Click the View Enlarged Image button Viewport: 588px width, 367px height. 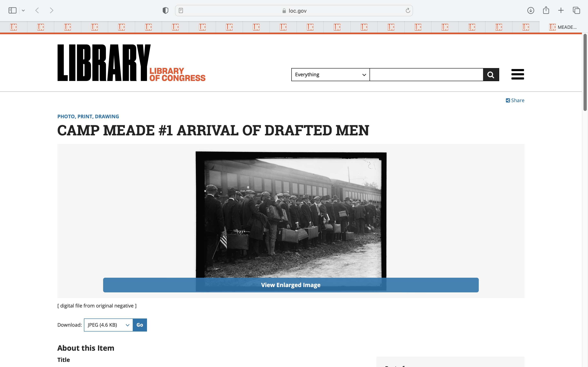(x=291, y=285)
